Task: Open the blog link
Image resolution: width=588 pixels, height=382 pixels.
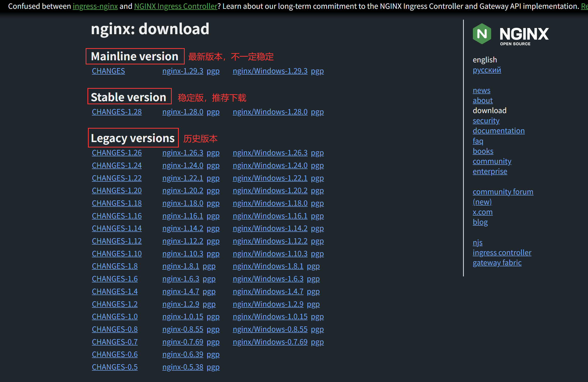Action: pos(480,222)
